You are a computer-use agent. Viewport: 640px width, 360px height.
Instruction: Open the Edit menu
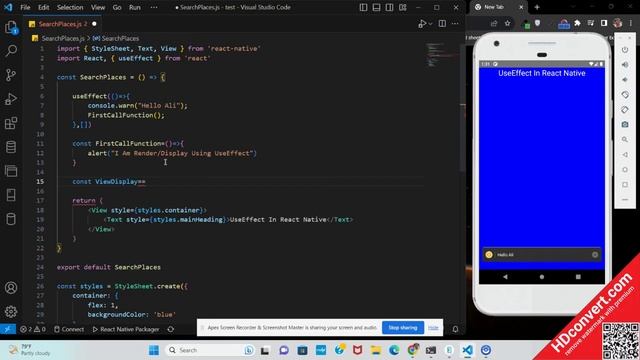43,7
